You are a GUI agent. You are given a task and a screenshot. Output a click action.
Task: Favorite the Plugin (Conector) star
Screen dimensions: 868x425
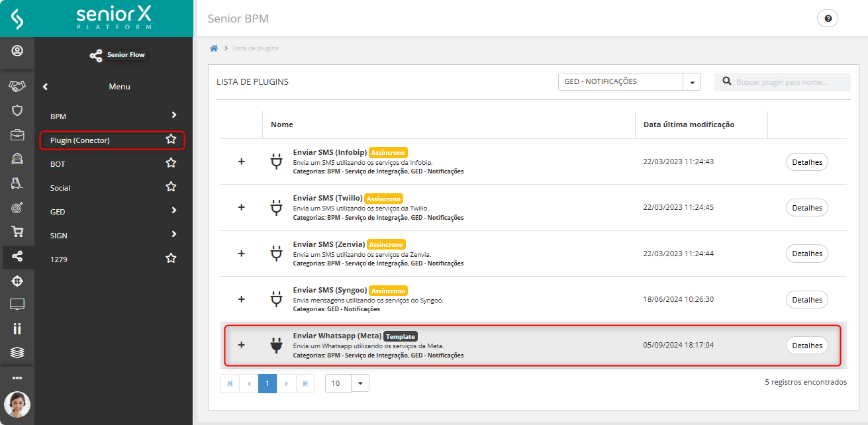point(171,140)
